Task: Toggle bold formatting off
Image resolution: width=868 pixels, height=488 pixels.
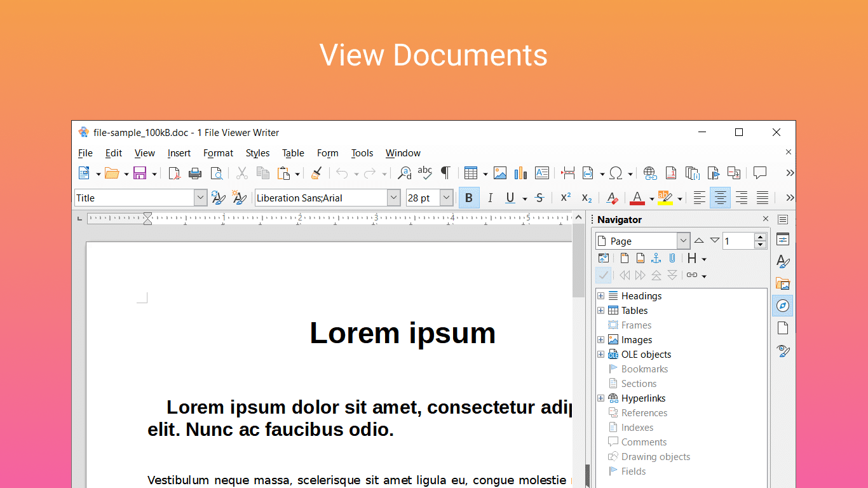Action: click(468, 198)
